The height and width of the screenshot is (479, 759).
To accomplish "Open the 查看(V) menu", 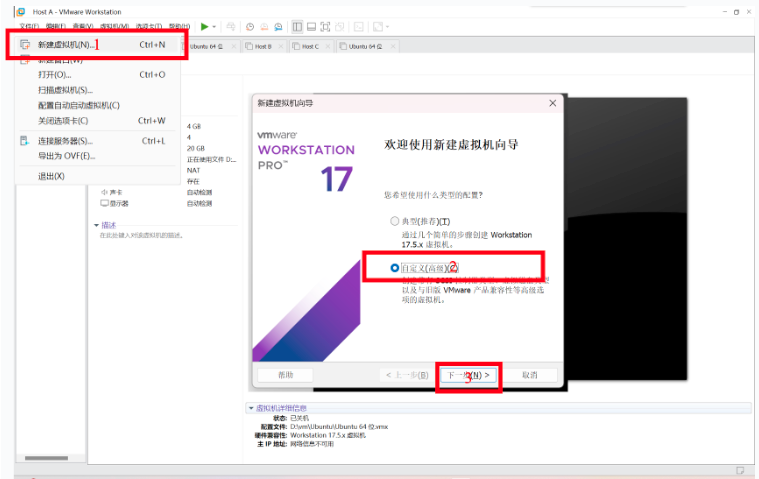I will (83, 26).
